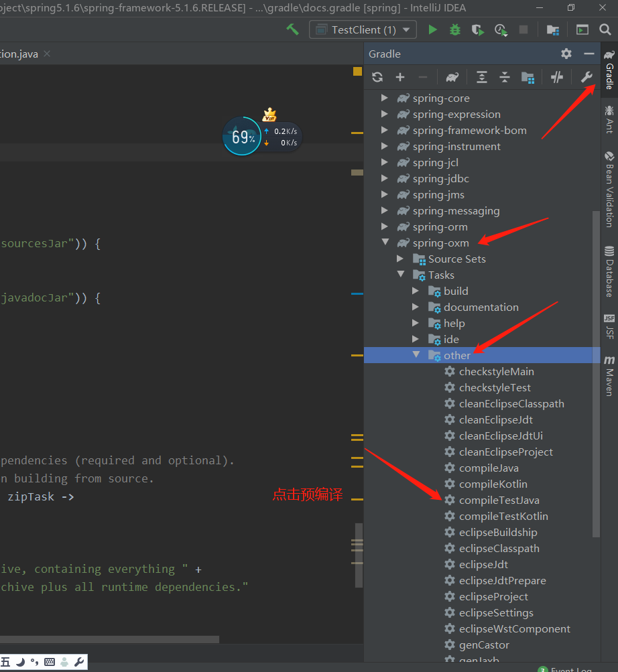The height and width of the screenshot is (672, 618).
Task: Select the genCastor task
Action: 484,645
